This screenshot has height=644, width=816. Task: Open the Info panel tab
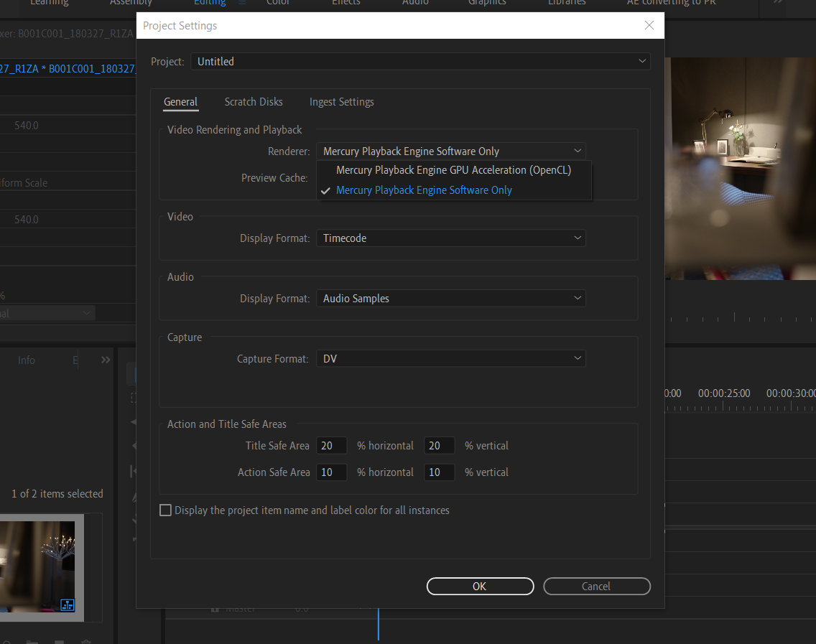click(27, 360)
